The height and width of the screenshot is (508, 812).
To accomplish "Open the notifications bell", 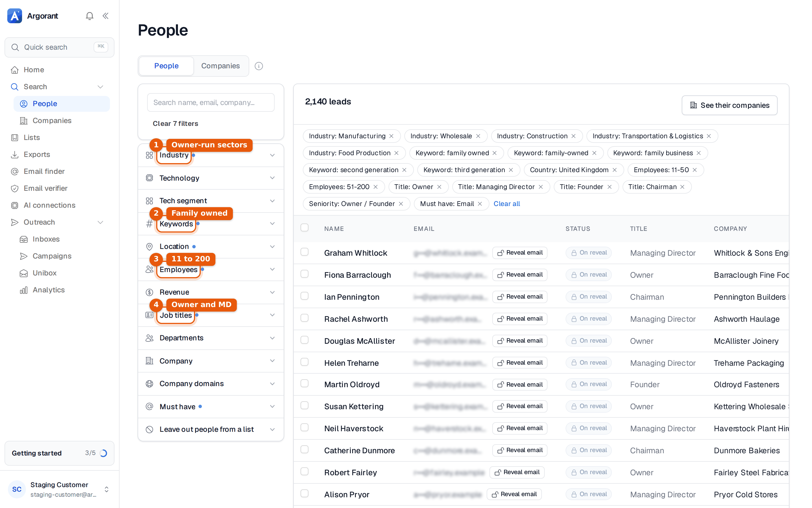I will click(89, 16).
